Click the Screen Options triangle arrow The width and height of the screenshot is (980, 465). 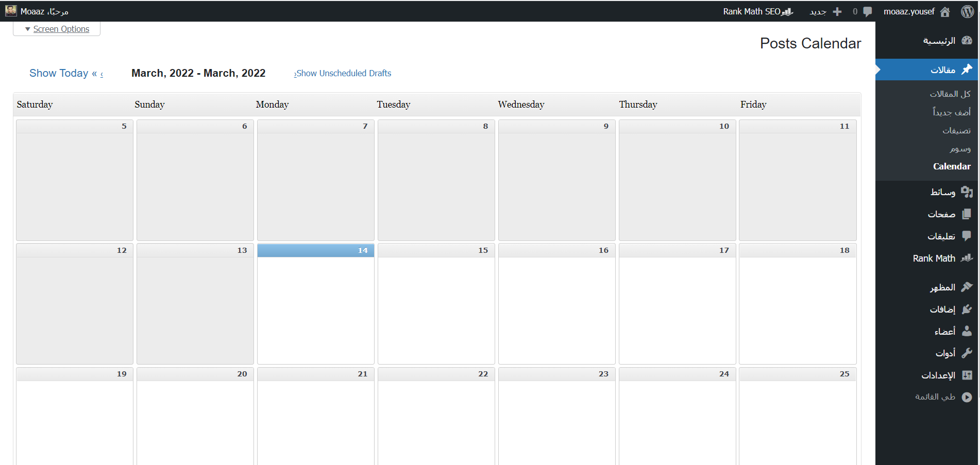pyautogui.click(x=27, y=29)
